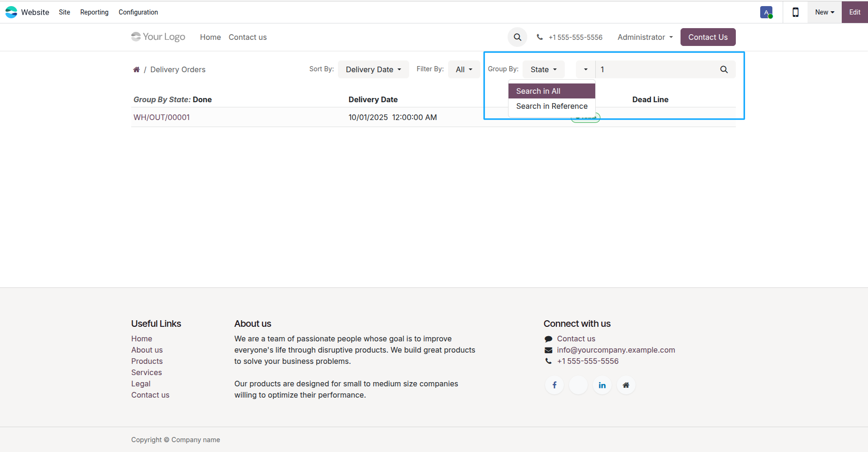Open the Filter By All dropdown
This screenshot has height=452, width=868.
point(464,69)
